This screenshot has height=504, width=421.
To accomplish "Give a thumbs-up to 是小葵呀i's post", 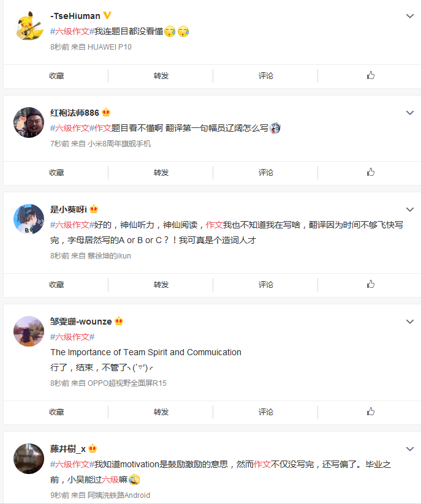I will coord(370,284).
